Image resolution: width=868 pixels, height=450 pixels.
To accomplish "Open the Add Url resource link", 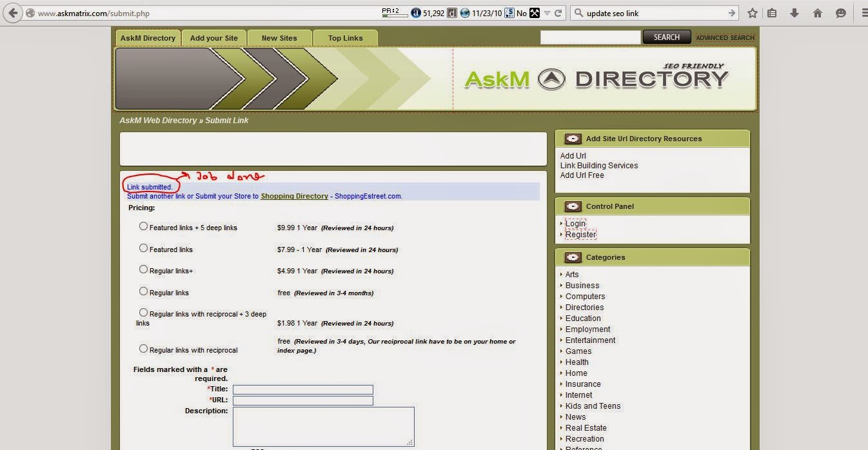I will (573, 156).
